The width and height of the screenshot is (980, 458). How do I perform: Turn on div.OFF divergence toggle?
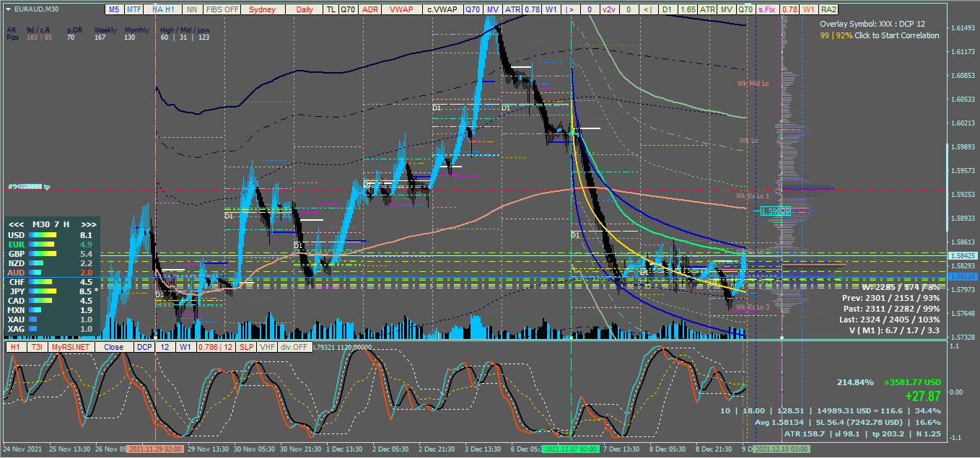click(294, 347)
